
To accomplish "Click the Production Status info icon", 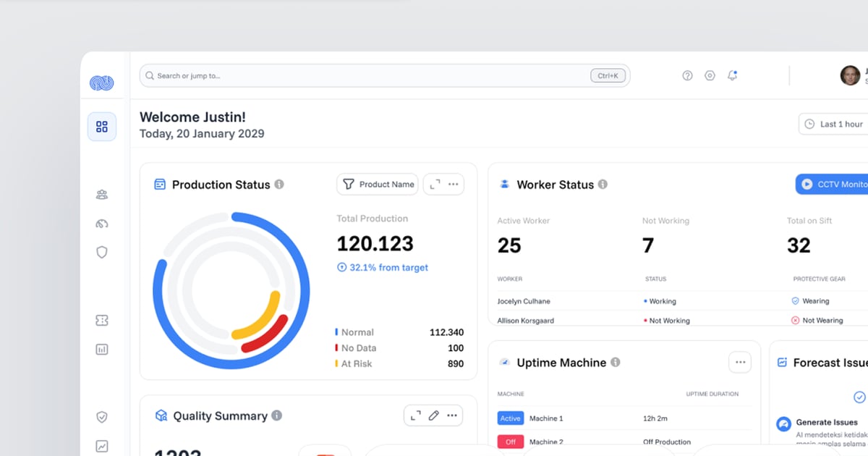I will point(279,185).
